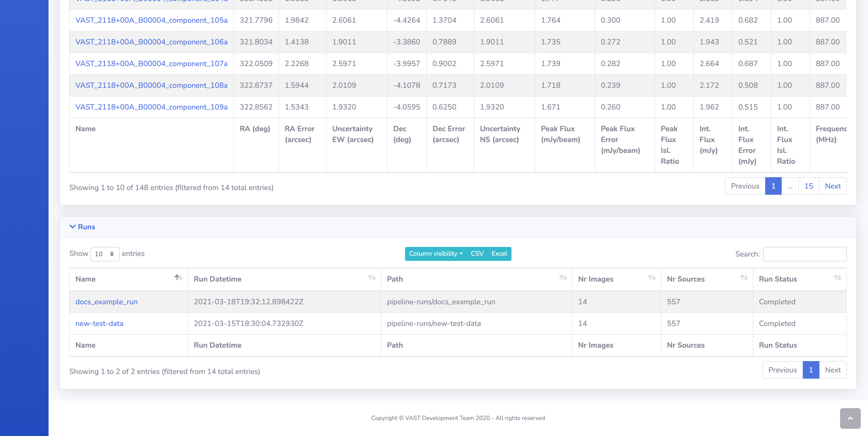The height and width of the screenshot is (436, 868).
Task: Focus the Runs Search input field
Action: [x=804, y=254]
